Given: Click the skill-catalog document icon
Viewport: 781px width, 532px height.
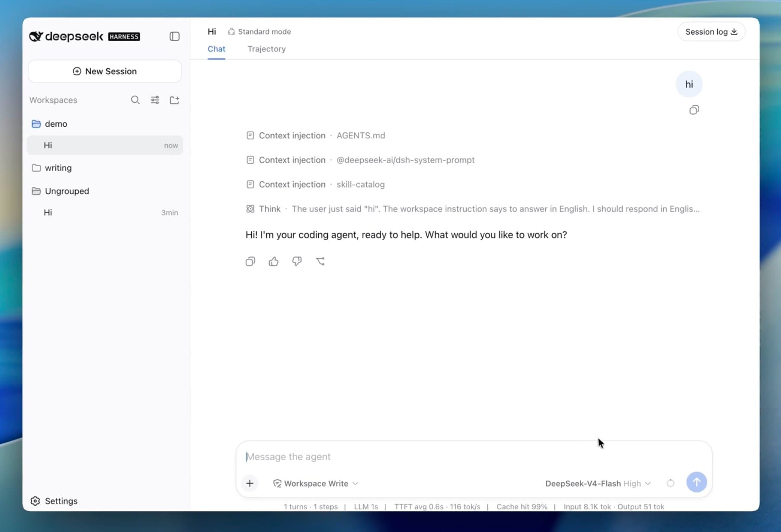Looking at the screenshot, I should tap(250, 184).
